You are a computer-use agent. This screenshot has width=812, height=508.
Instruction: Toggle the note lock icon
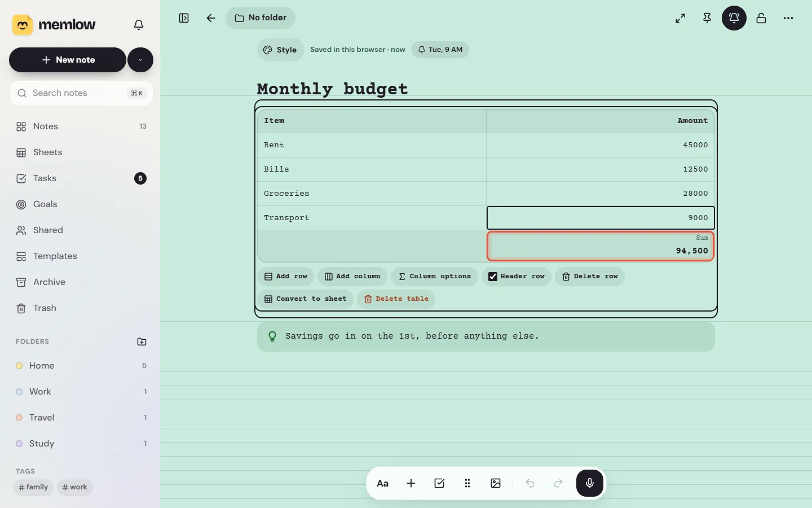pyautogui.click(x=761, y=18)
